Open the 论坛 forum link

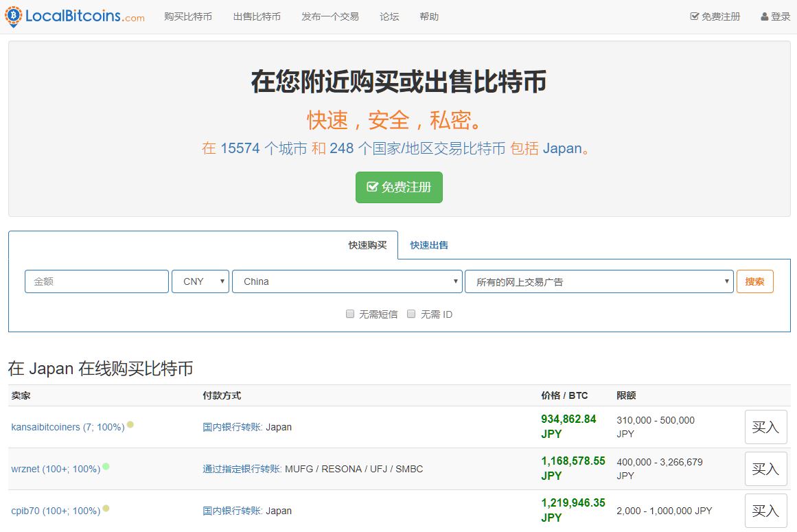pos(389,16)
